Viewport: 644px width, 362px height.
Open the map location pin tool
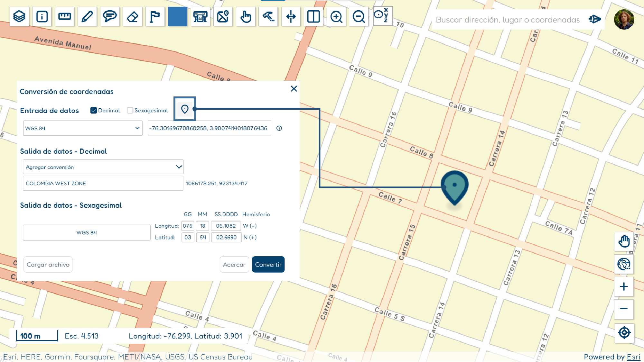(x=223, y=16)
